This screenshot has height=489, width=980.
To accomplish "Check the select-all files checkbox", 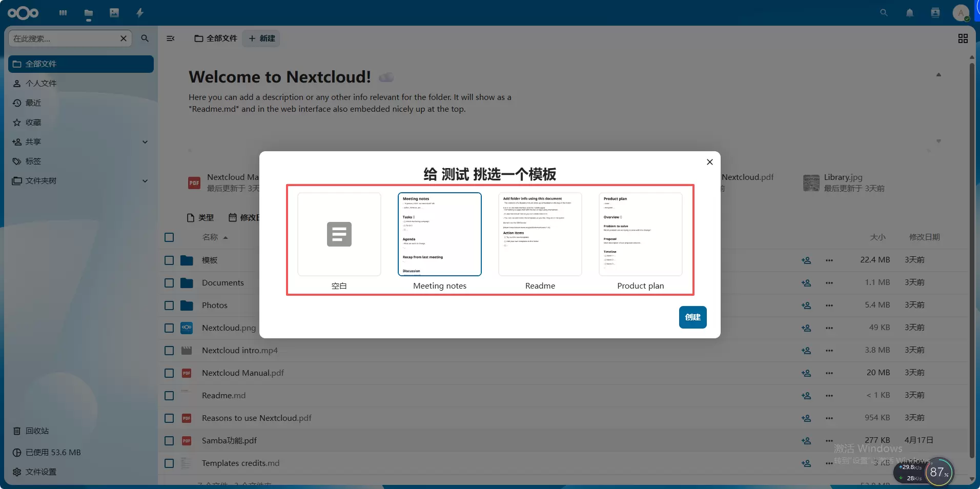I will (169, 237).
